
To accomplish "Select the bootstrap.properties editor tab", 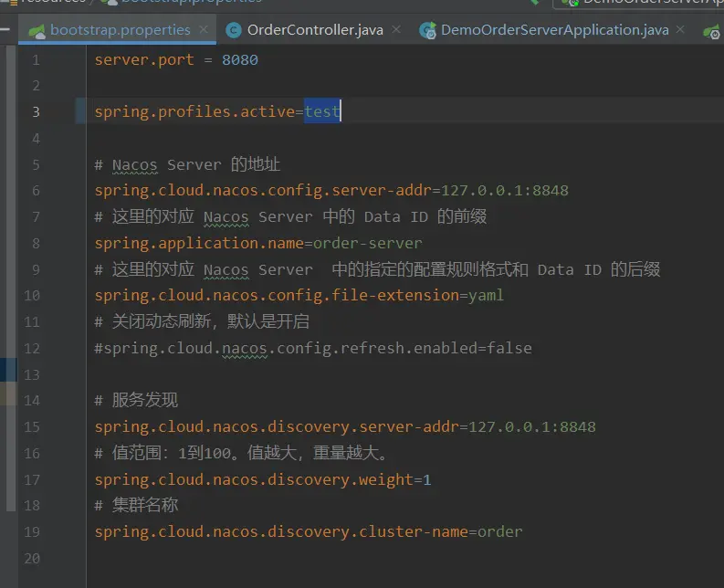I will 120,30.
